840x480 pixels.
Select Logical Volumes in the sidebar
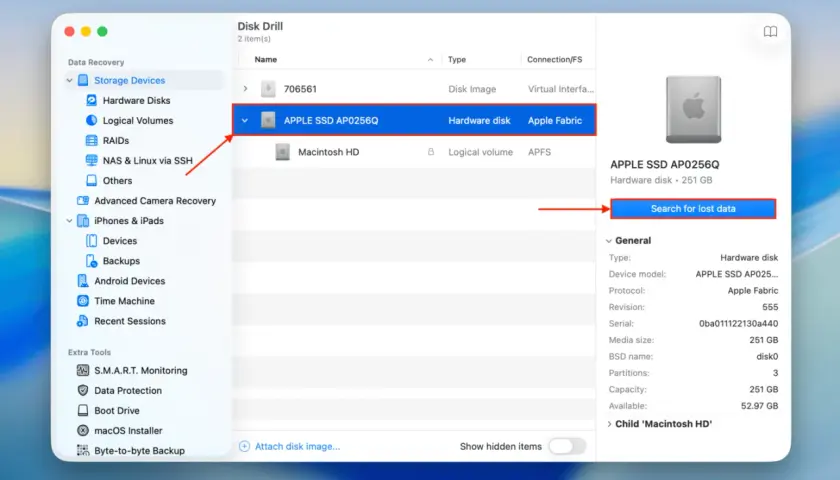pos(138,121)
